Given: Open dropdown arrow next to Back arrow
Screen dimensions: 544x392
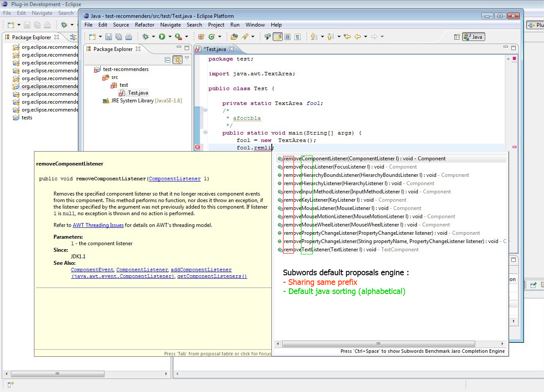Looking at the screenshot, I should pyautogui.click(x=365, y=37).
